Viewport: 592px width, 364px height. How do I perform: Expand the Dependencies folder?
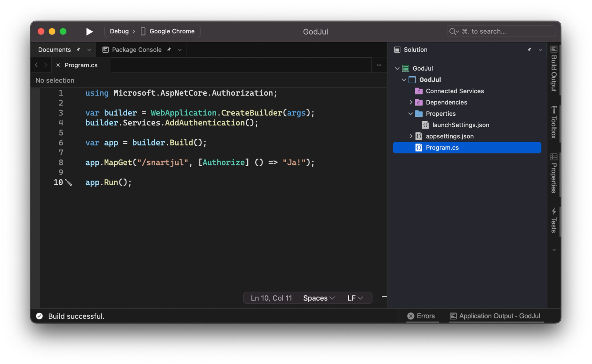tap(411, 102)
